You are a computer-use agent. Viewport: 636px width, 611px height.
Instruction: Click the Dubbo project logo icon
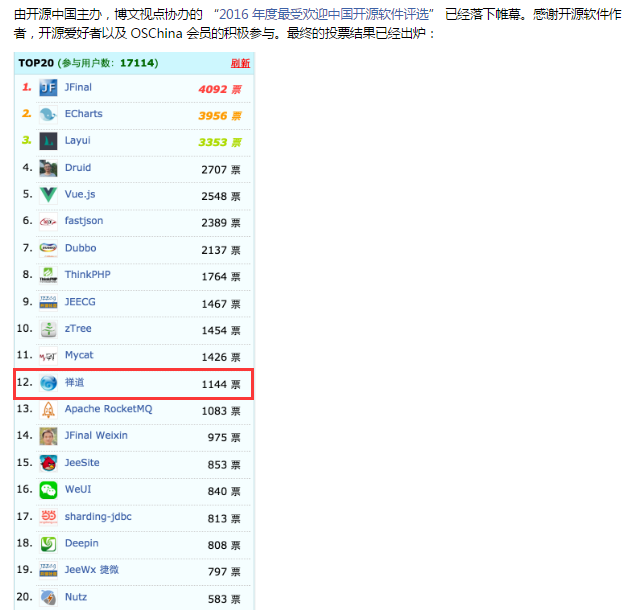click(48, 248)
